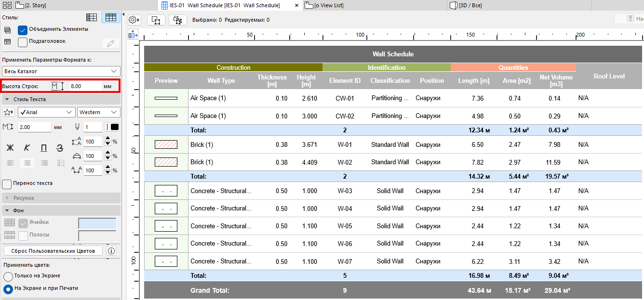Click the select in 3D icon
The width and height of the screenshot is (644, 300).
pos(178,20)
